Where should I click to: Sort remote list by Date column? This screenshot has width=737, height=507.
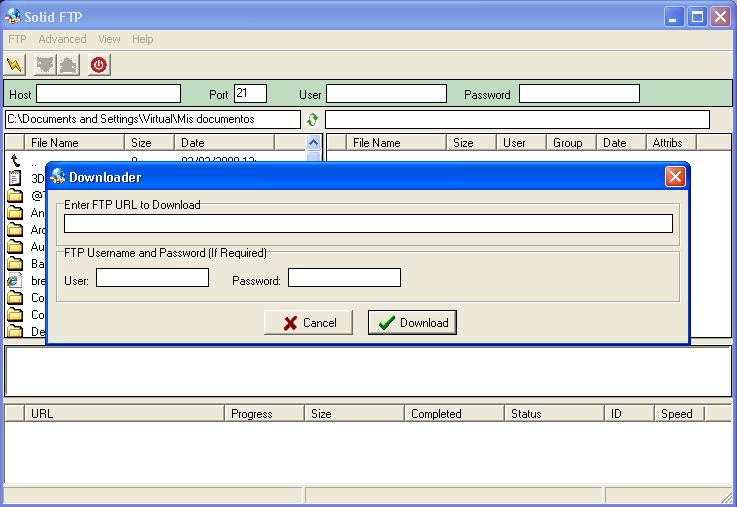tap(621, 142)
